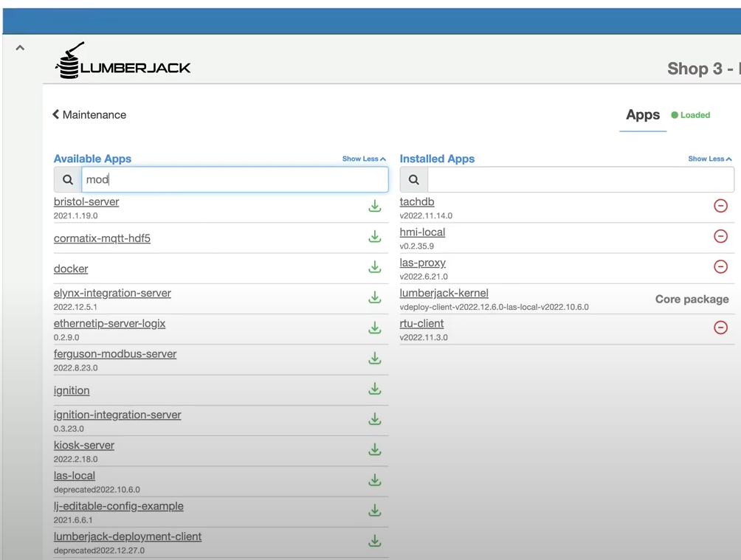Open the hmi-local link
Image resolution: width=741 pixels, height=560 pixels.
click(x=422, y=232)
